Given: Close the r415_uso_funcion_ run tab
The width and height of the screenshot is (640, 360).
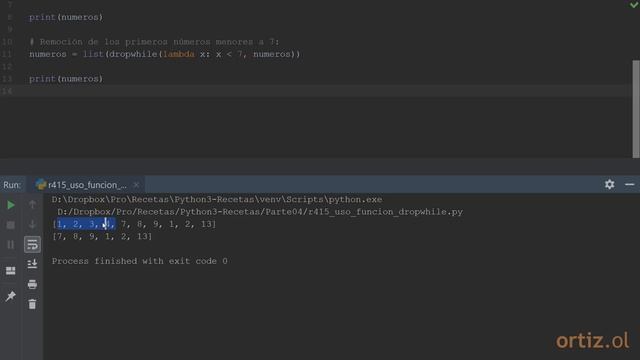Looking at the screenshot, I should tap(136, 185).
